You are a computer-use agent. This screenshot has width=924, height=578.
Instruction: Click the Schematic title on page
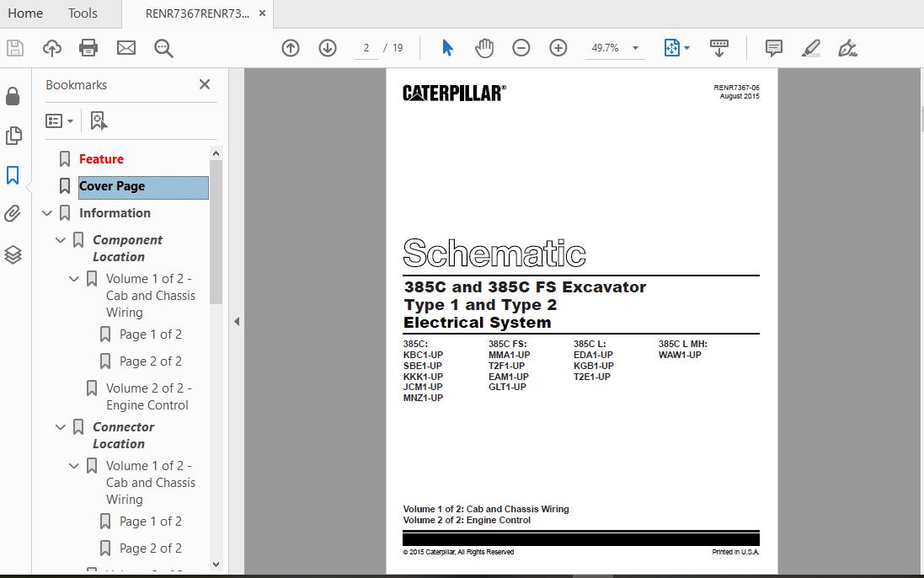point(494,253)
